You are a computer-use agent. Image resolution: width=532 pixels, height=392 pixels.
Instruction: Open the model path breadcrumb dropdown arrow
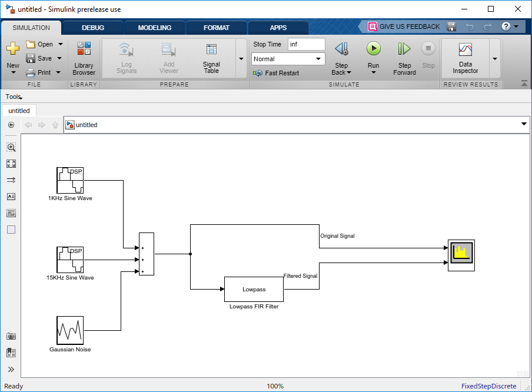coord(524,124)
